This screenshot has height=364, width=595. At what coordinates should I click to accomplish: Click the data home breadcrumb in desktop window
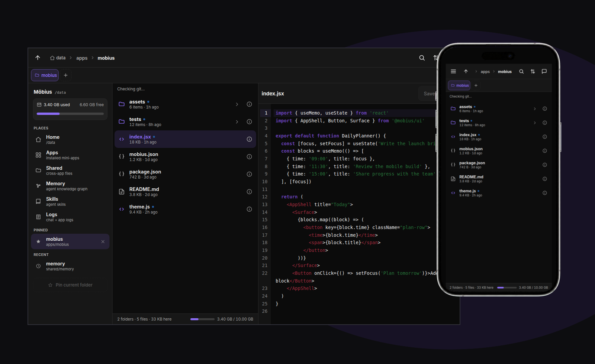coord(58,58)
